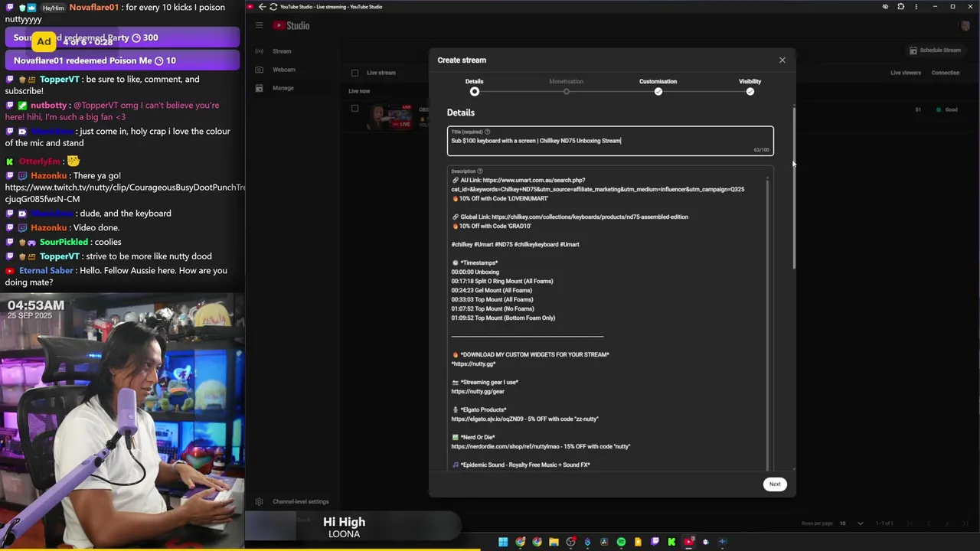Open the first Chrome icon in the taskbar
This screenshot has width=980, height=551.
[x=520, y=542]
